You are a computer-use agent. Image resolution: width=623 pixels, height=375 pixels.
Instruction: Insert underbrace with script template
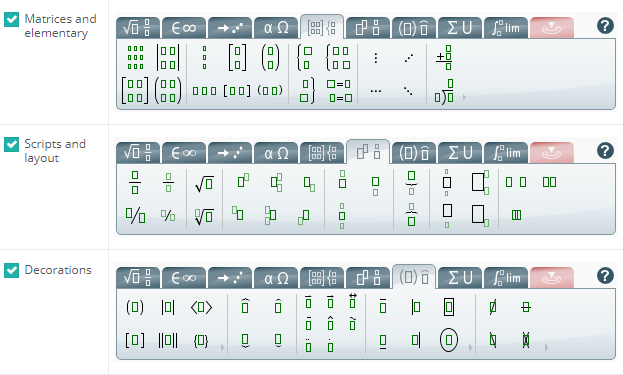tap(411, 182)
